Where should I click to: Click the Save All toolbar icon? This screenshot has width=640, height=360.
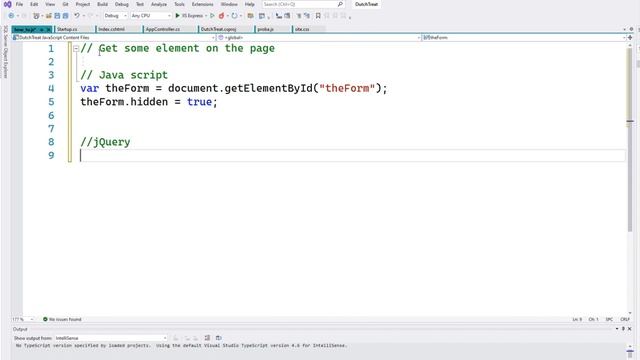tap(65, 16)
